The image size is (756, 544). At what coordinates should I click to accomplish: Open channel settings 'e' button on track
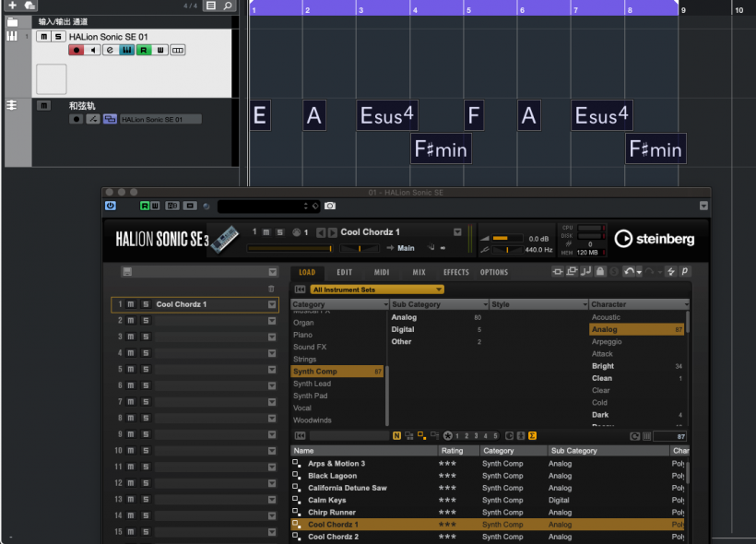click(110, 50)
